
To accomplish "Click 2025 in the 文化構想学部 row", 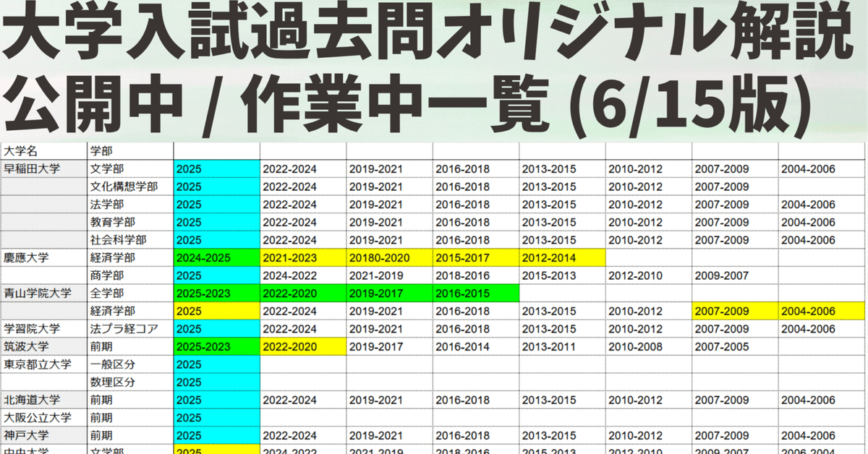I will pyautogui.click(x=217, y=187).
